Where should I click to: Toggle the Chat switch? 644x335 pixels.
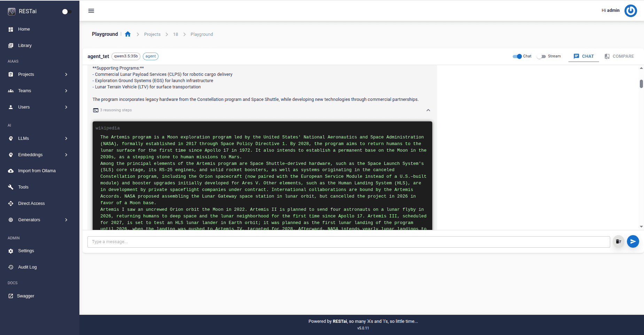517,56
